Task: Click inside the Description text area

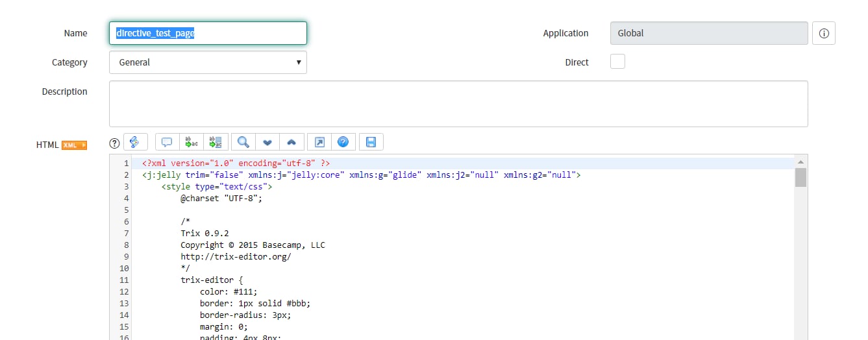Action: point(458,104)
